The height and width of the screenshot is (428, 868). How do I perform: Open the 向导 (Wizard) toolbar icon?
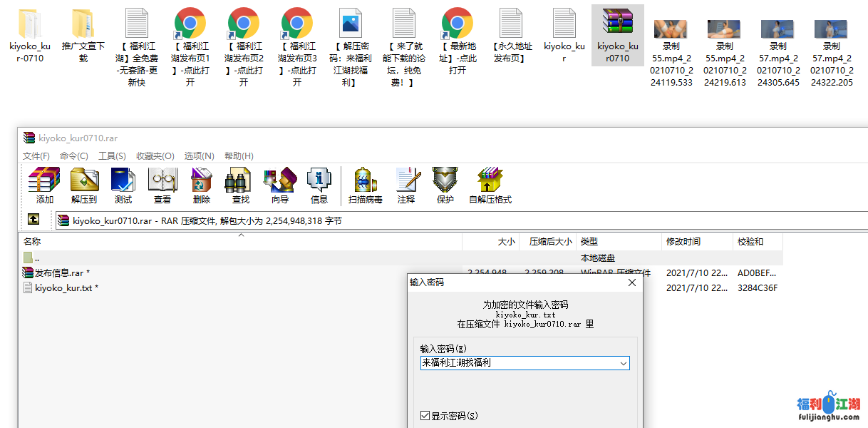pos(280,185)
